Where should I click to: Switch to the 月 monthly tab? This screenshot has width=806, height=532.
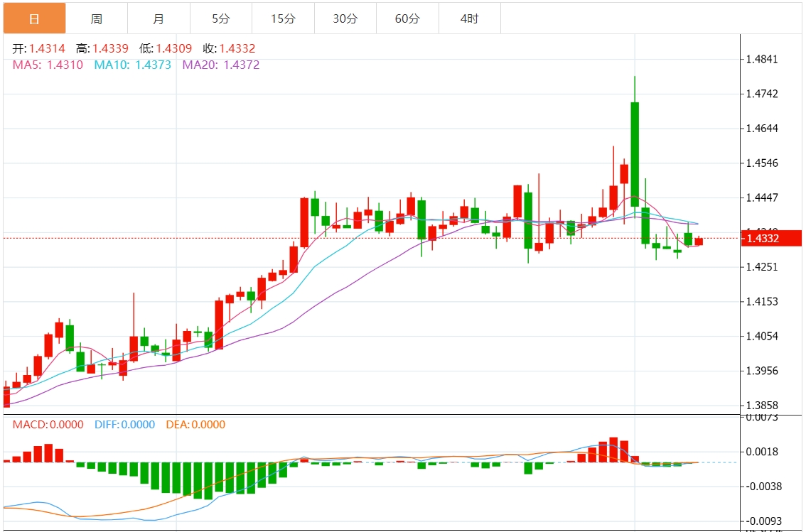coord(158,18)
